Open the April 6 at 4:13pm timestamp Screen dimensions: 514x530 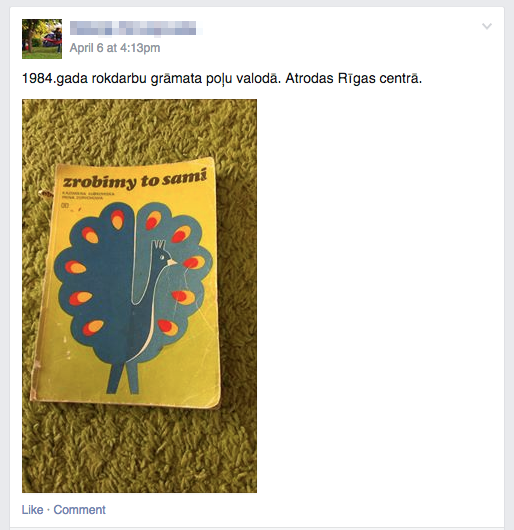115,48
